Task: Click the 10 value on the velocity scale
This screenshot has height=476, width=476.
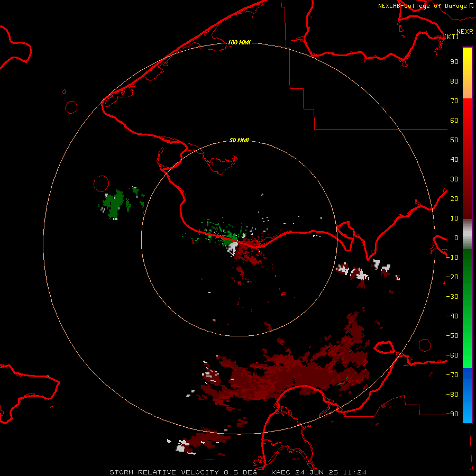Action: pos(454,218)
